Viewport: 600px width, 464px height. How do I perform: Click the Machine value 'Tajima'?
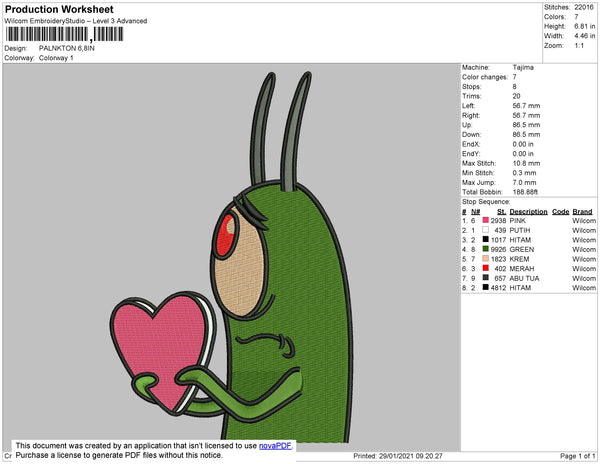[x=523, y=67]
